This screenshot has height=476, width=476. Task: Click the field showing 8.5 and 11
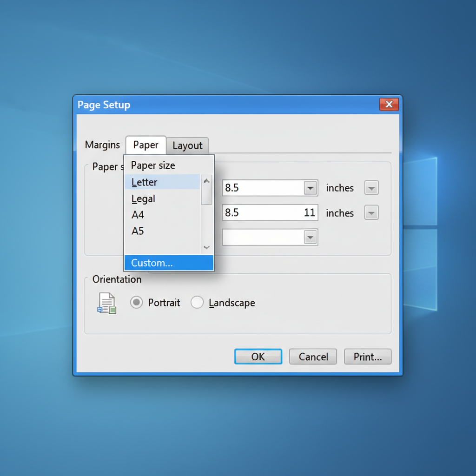[270, 213]
